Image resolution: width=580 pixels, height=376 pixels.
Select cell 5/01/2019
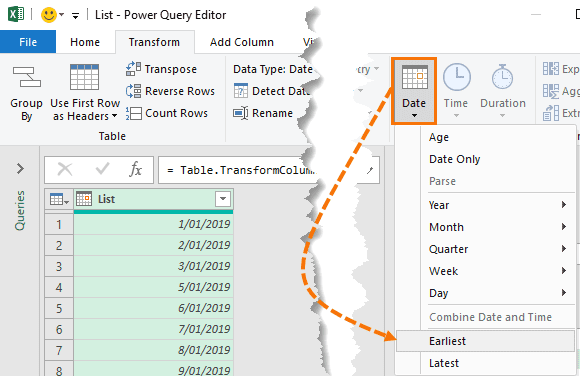click(154, 287)
